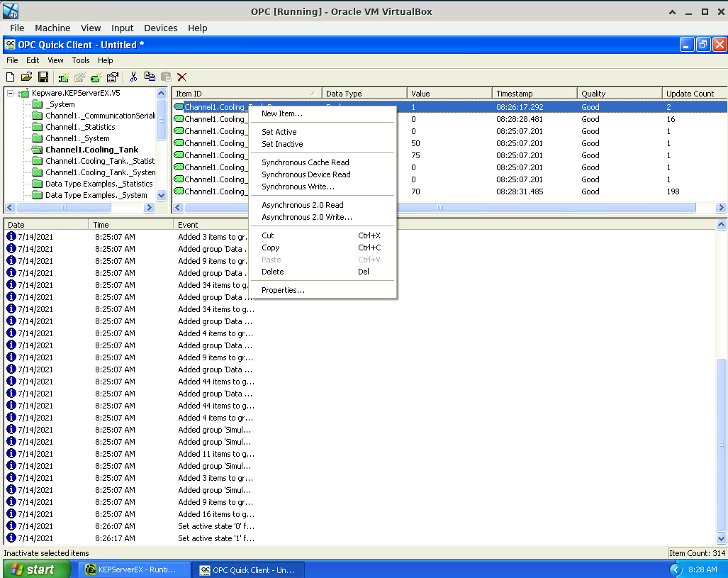Click the OPC Quick Client title bar icon
The image size is (728, 578).
coord(10,45)
